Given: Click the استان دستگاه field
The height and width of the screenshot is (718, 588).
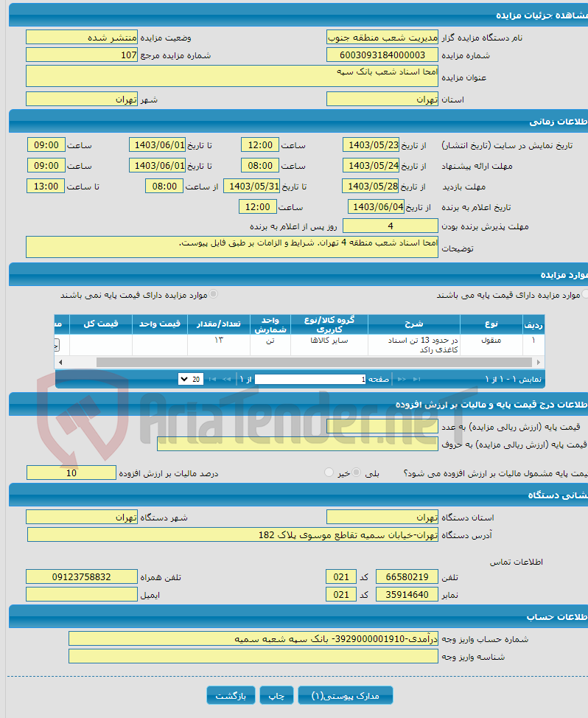Looking at the screenshot, I should coord(382,517).
